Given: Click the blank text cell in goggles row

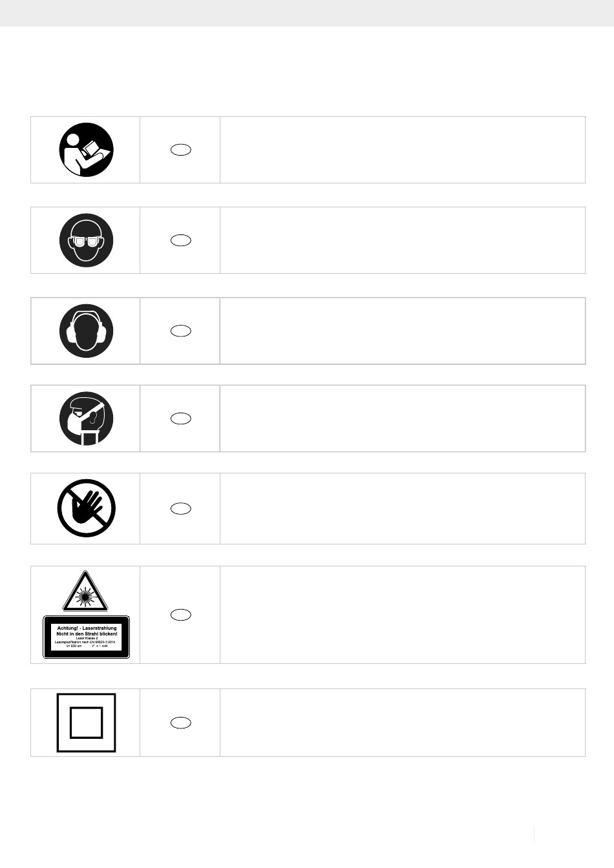Looking at the screenshot, I should pyautogui.click(x=403, y=240).
